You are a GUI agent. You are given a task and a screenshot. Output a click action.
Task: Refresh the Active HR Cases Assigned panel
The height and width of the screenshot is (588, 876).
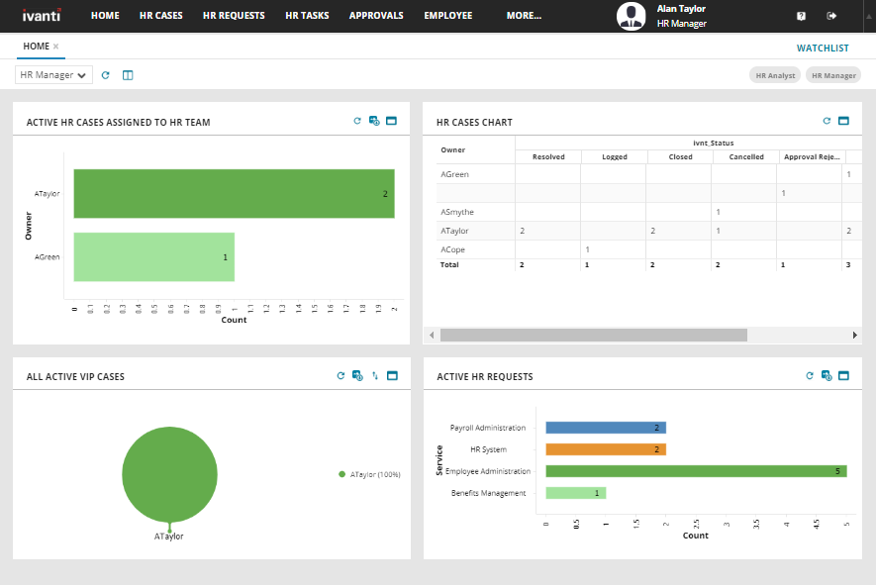coord(357,121)
